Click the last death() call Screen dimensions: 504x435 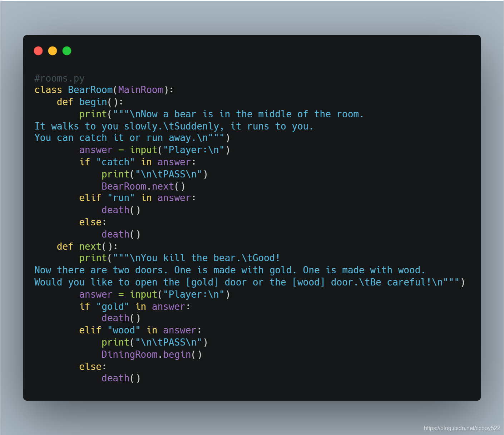pyautogui.click(x=121, y=378)
